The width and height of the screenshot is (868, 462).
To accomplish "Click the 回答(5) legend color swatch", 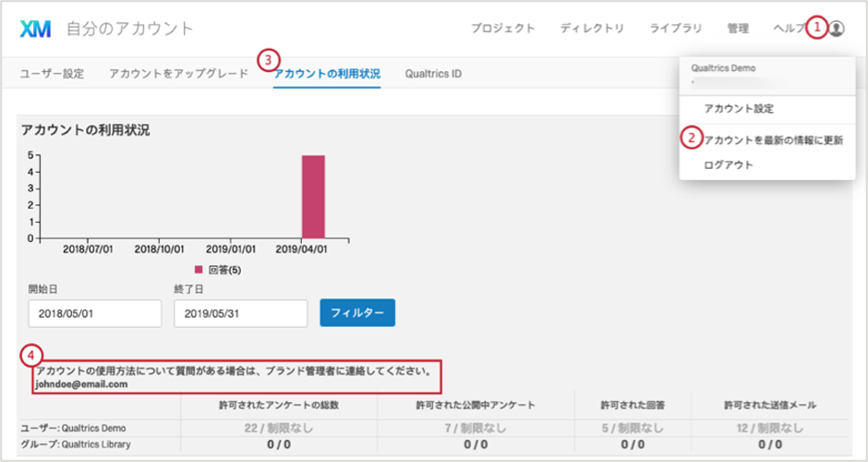I will (x=199, y=270).
